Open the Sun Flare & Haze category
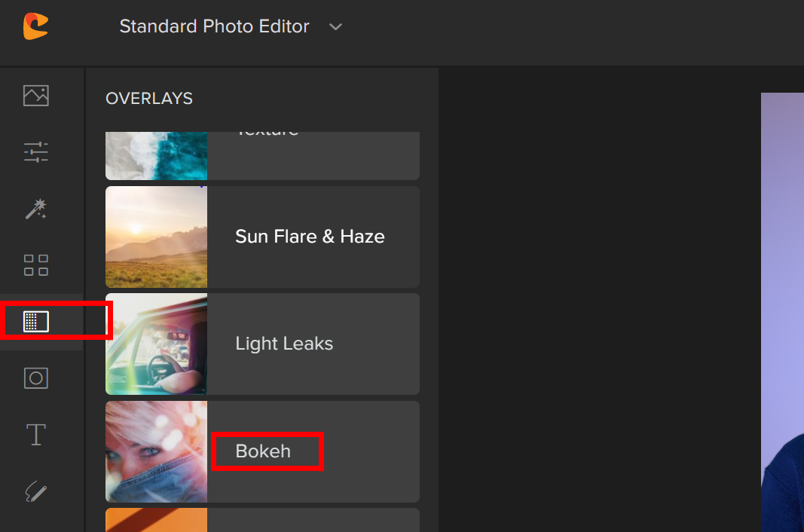Viewport: 804px width, 532px height. [x=310, y=237]
